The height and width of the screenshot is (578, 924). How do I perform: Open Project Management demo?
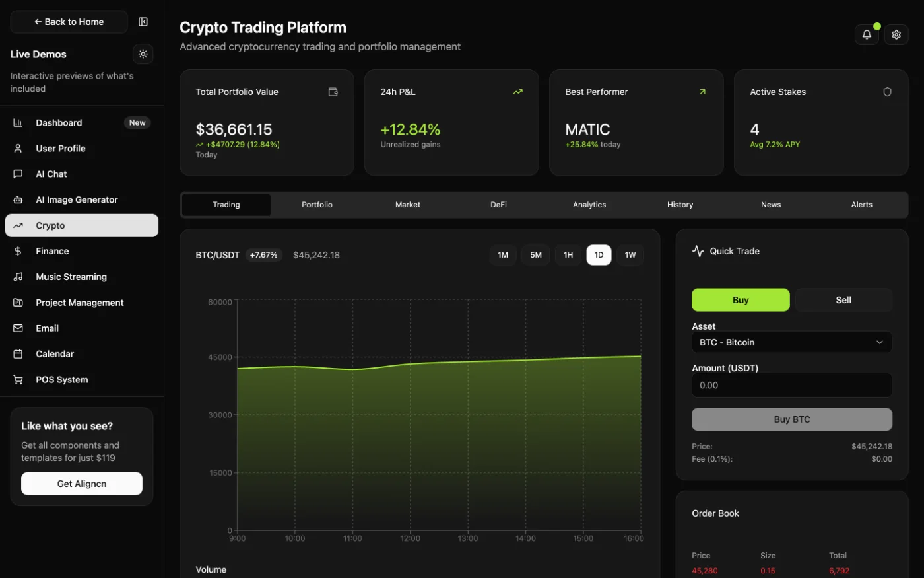[82, 303]
